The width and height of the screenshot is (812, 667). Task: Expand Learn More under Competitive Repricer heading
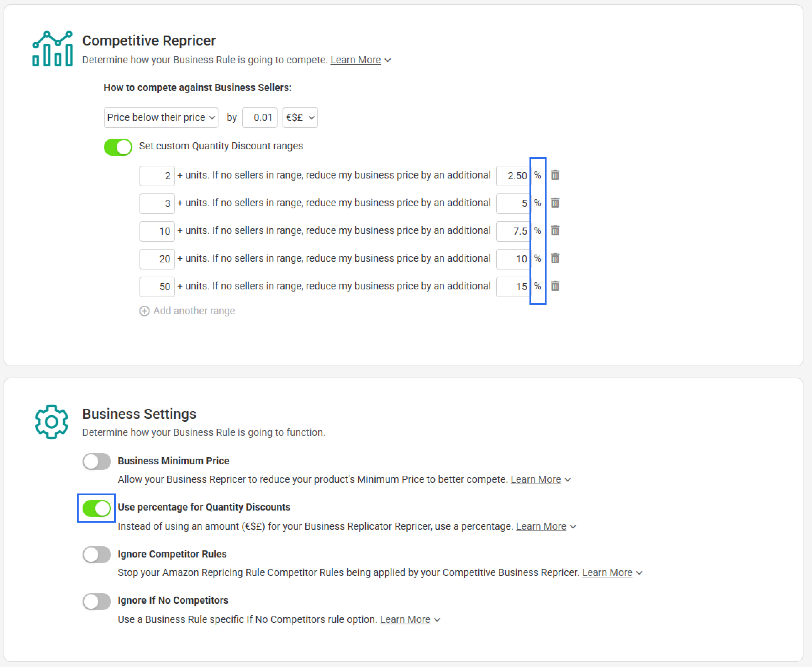click(355, 60)
